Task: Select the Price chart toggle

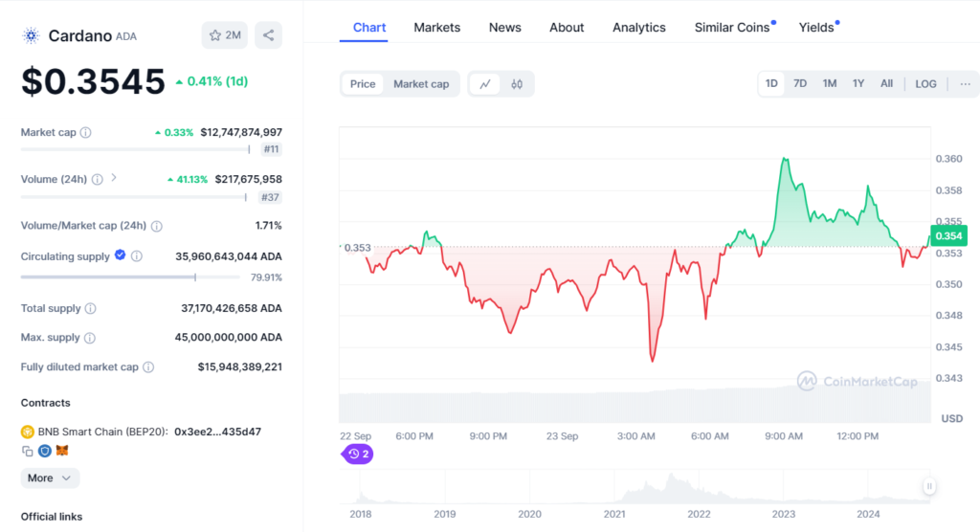Action: 363,84
